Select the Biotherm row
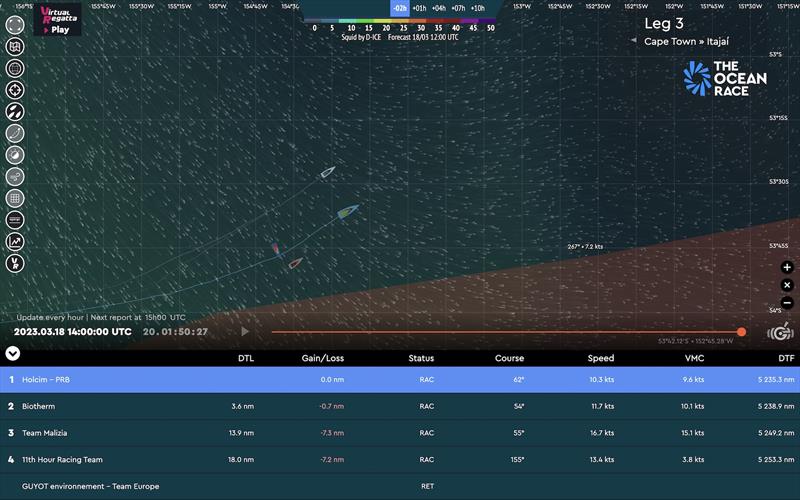The image size is (800, 500). click(400, 406)
